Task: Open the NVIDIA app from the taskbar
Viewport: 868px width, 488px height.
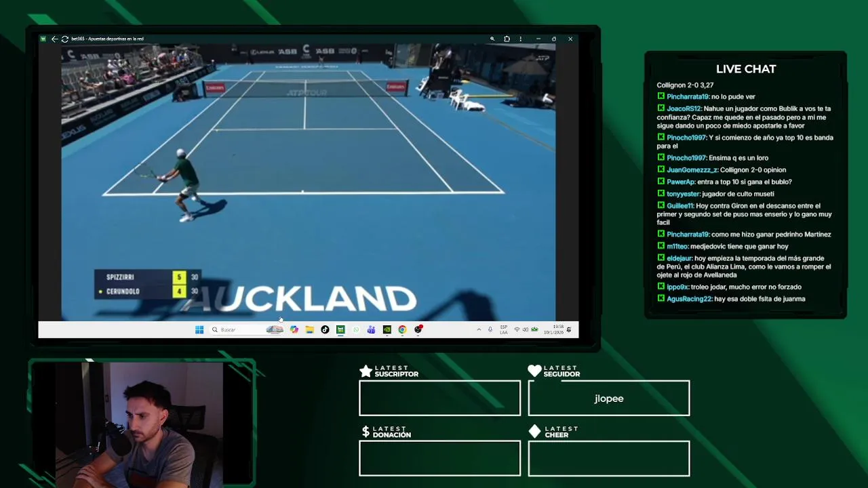Action: pyautogui.click(x=387, y=329)
